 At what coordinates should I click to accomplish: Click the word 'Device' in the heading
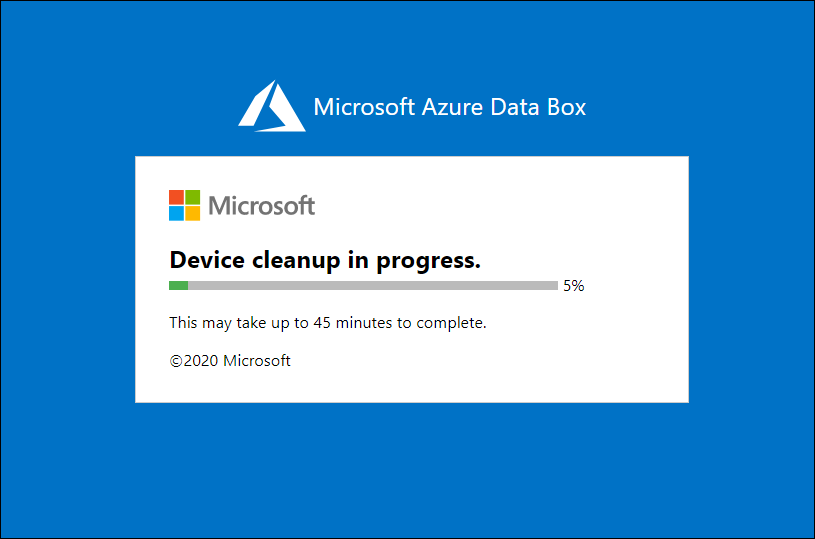(207, 260)
